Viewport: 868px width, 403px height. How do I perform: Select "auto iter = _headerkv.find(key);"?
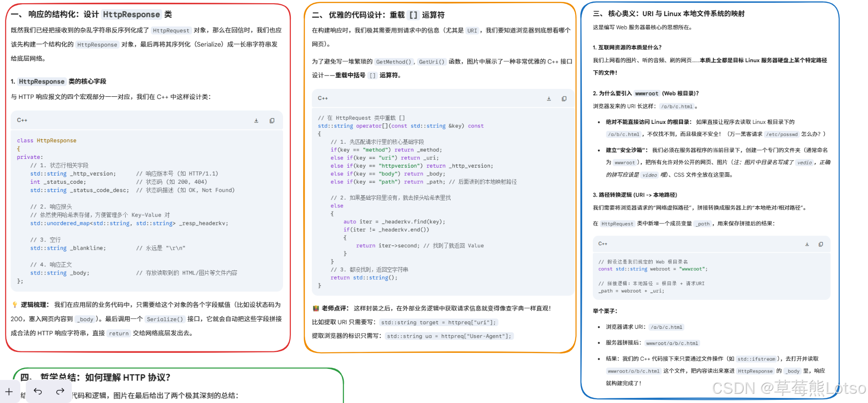click(394, 222)
